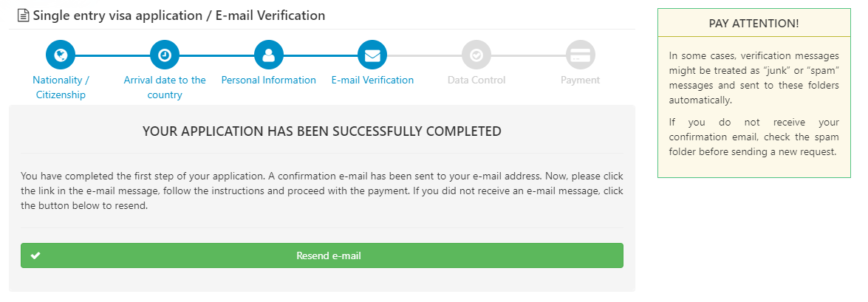868x302 pixels.
Task: Click the Arrival date clock icon
Action: [165, 55]
